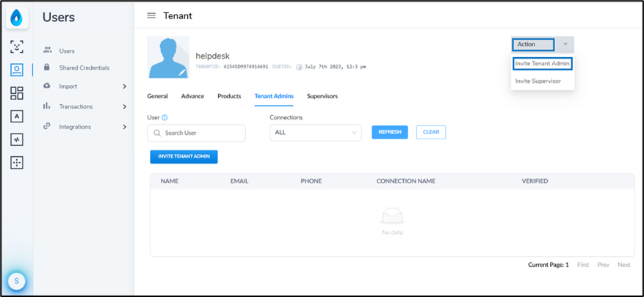Open the dashboard tiles sidebar icon
The width and height of the screenshot is (644, 297).
tap(17, 93)
